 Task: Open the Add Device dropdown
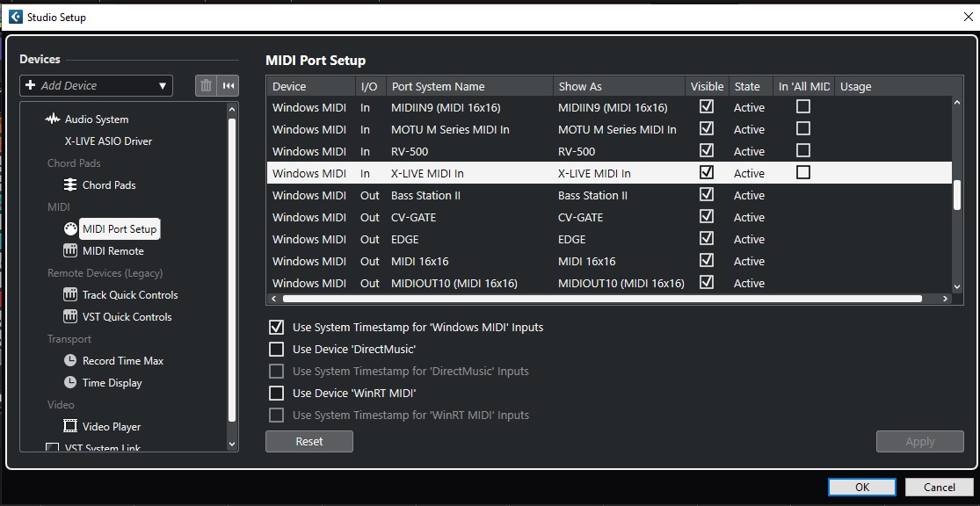(97, 85)
